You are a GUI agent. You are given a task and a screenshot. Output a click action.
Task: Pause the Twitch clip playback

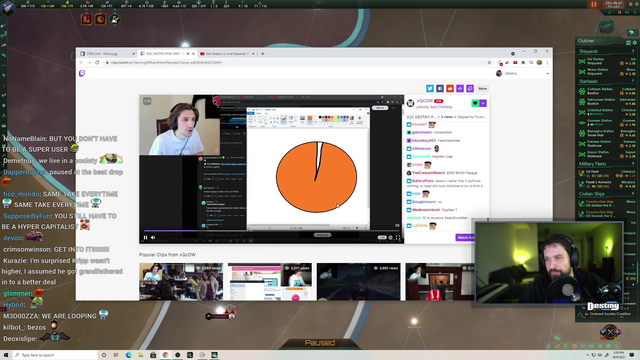point(145,238)
